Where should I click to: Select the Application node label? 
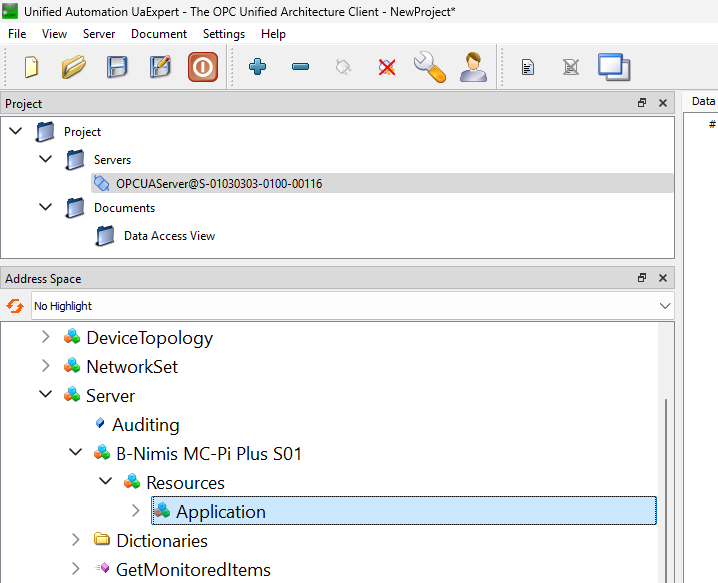[x=221, y=512]
